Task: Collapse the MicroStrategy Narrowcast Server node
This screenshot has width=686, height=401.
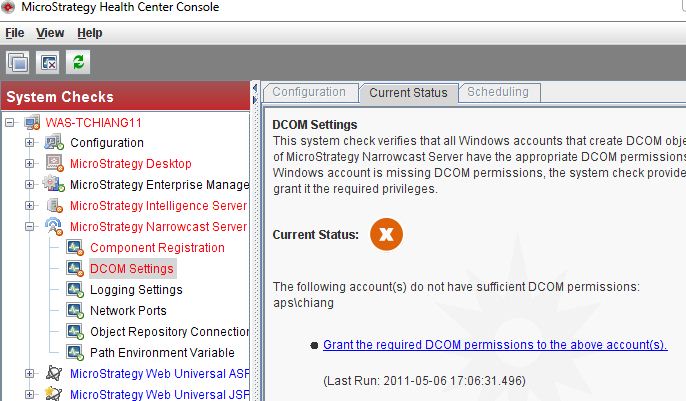Action: point(30,227)
